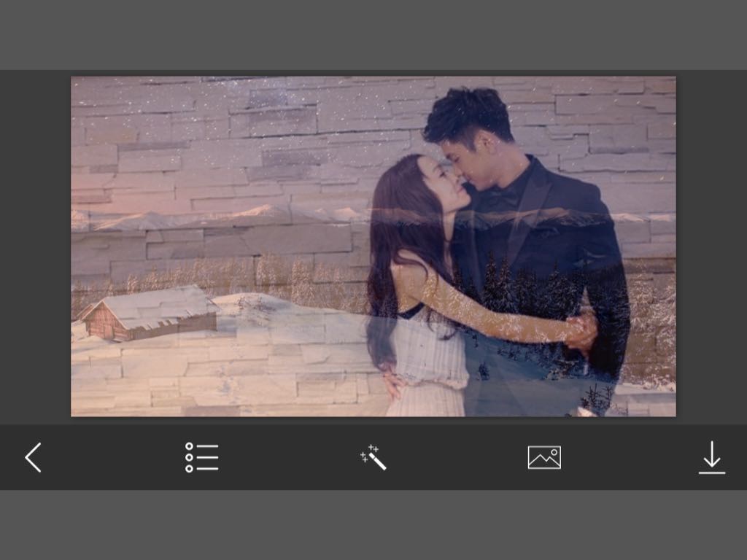
Task: Tap the magic wand effects icon
Action: [x=373, y=458]
